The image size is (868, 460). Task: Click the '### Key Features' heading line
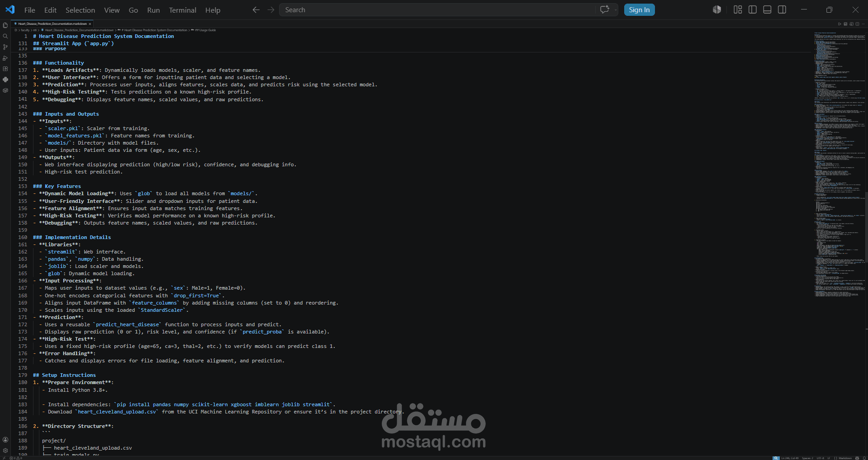57,186
